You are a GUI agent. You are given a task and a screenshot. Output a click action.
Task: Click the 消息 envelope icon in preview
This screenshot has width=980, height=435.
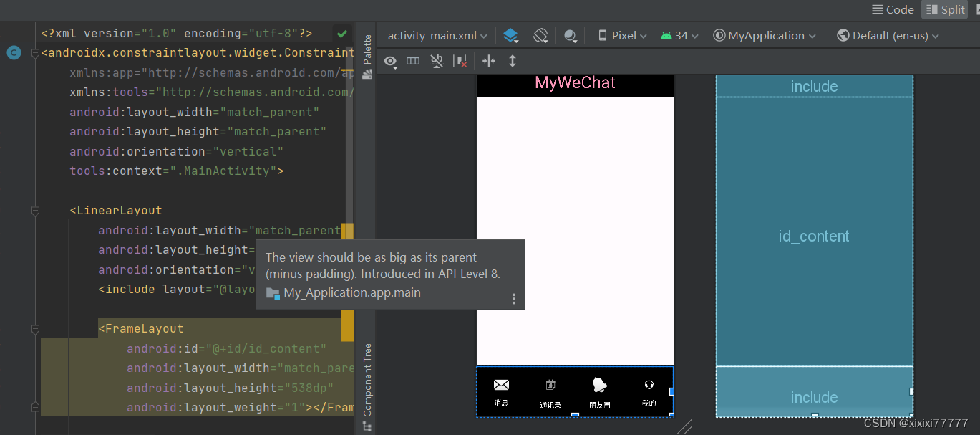502,385
